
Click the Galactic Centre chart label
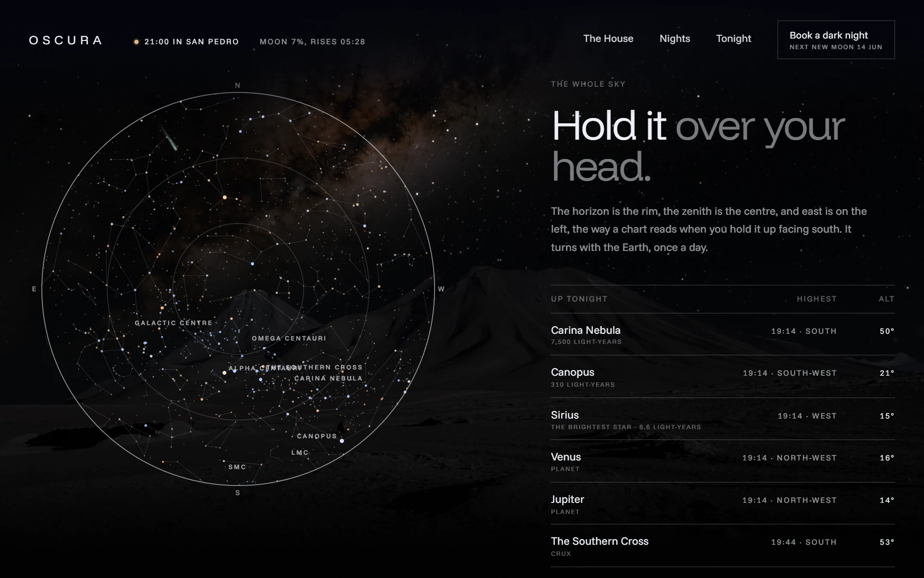(x=173, y=323)
